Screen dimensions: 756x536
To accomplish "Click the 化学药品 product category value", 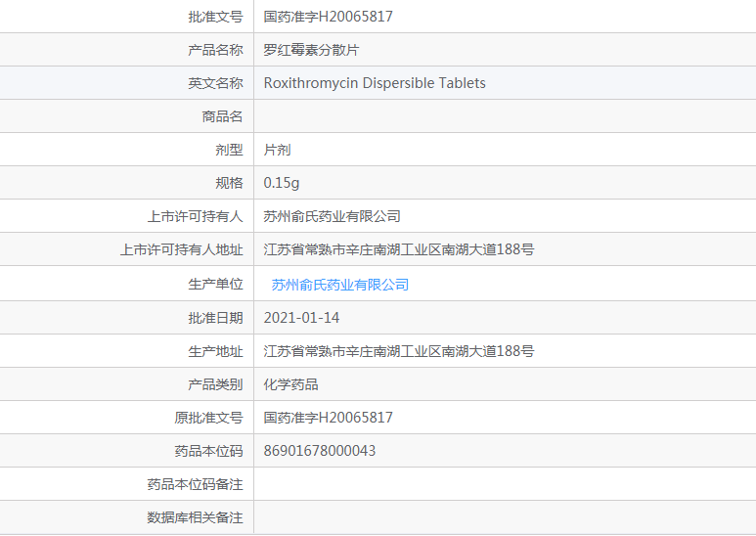I will (290, 384).
